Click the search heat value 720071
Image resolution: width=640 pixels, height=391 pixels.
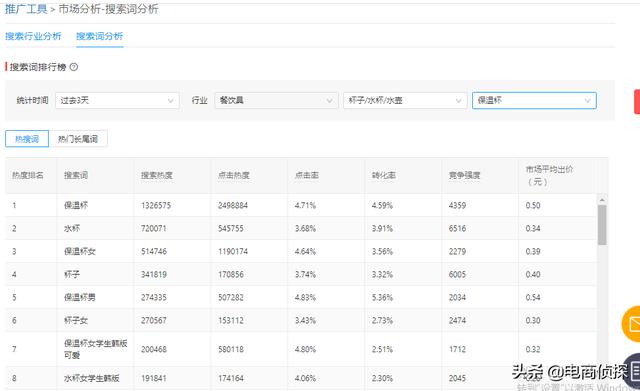(153, 229)
